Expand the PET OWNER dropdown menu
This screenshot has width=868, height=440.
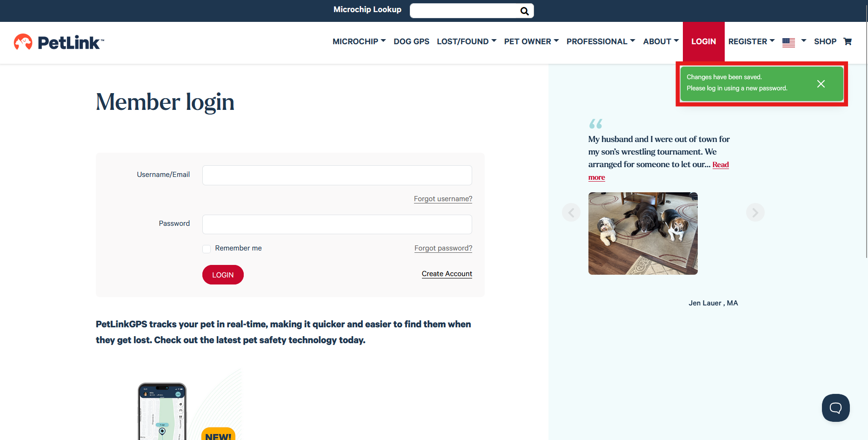(x=531, y=41)
